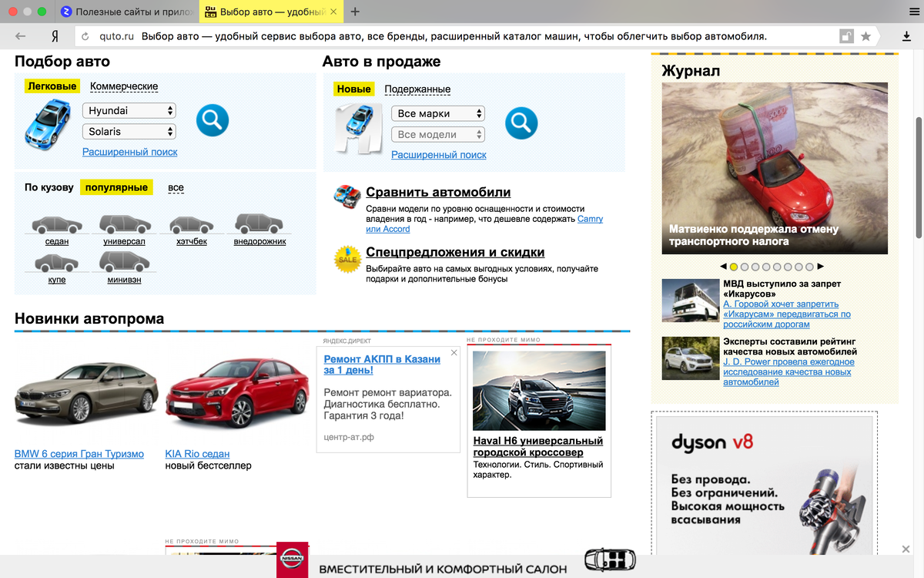924x578 pixels.
Task: Open the Все модели dropdown
Action: click(438, 135)
